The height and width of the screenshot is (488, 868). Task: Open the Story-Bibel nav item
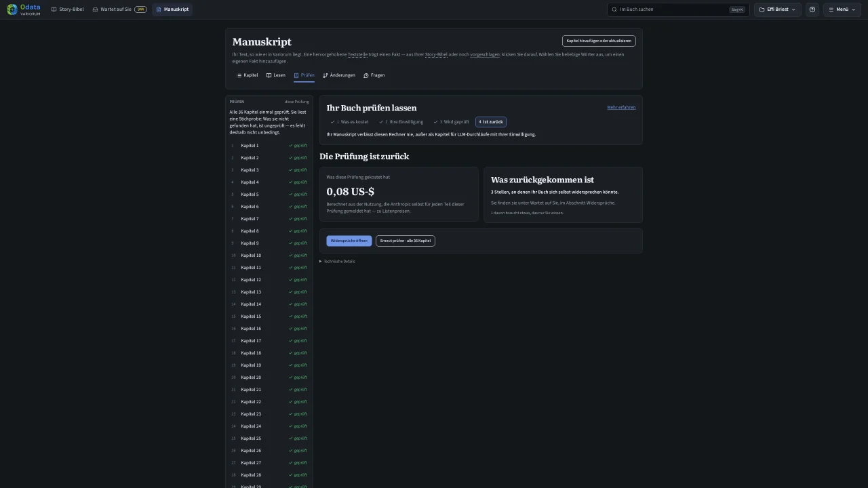pos(68,9)
